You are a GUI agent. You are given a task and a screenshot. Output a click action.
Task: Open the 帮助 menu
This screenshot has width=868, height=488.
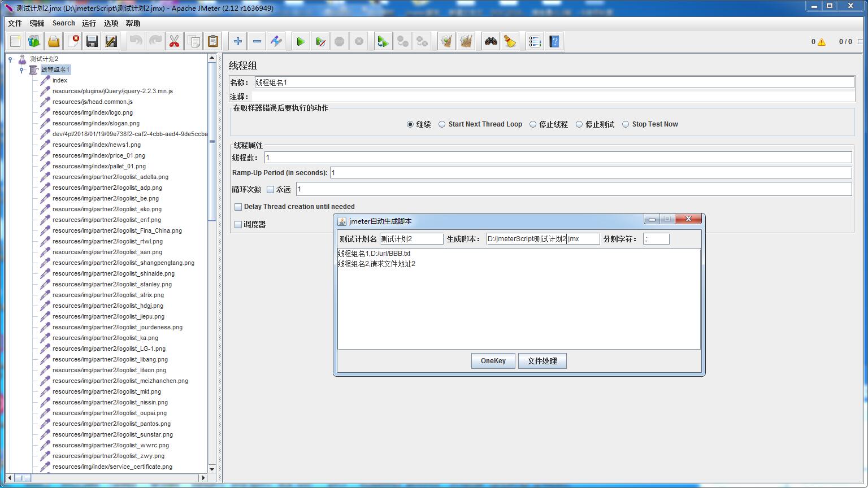pyautogui.click(x=133, y=23)
